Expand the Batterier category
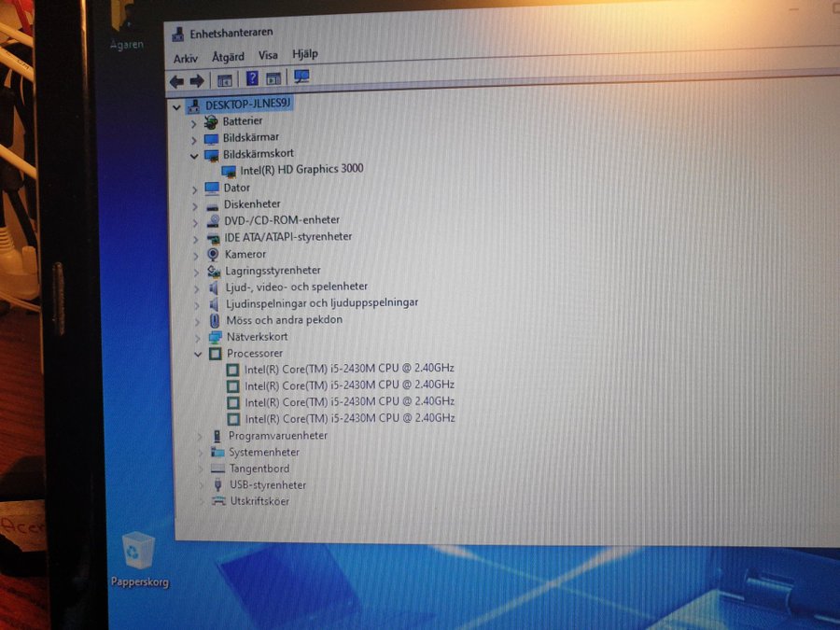Screen dimensions: 840x630 coord(194,122)
